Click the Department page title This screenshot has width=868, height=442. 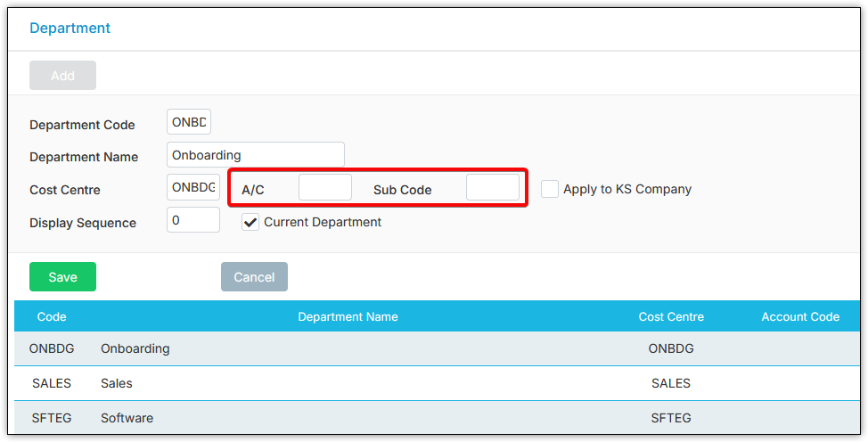[70, 28]
